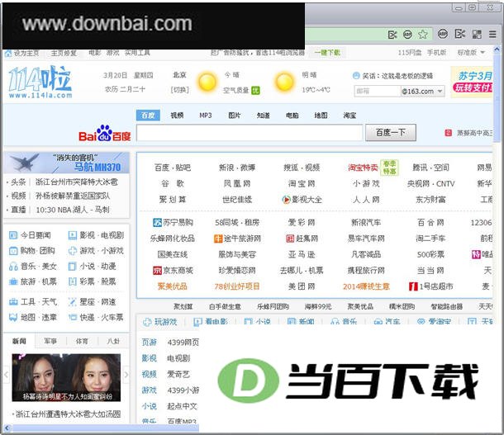Open 星座·网速 category in sidebar
Screen dimensions: 504x435
(92, 302)
